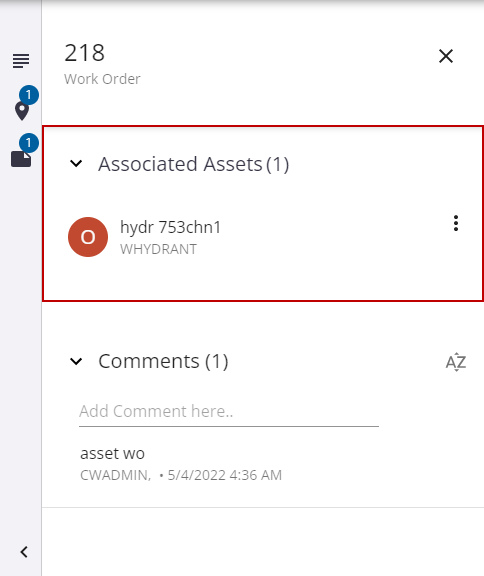Focus the Add Comment here field
This screenshot has width=484, height=576.
click(229, 412)
